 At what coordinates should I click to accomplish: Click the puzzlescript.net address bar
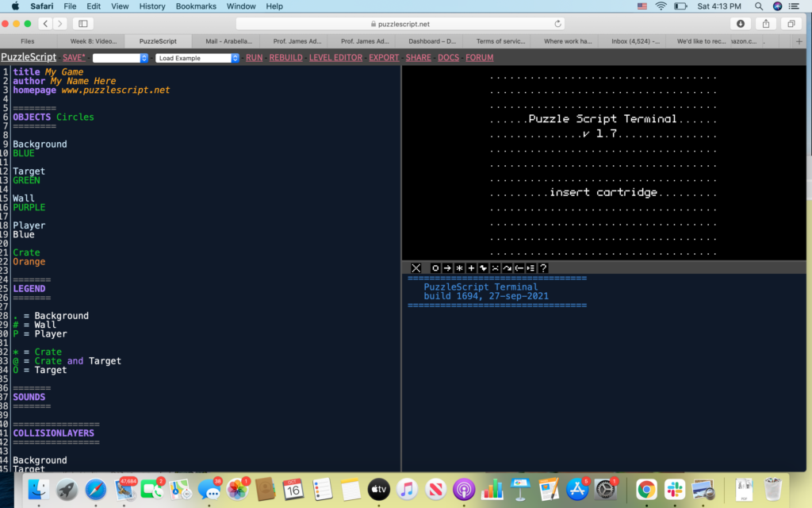406,24
